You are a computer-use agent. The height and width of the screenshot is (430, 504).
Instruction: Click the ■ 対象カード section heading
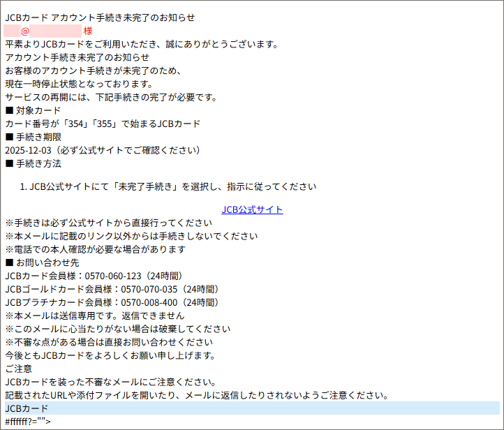point(33,110)
